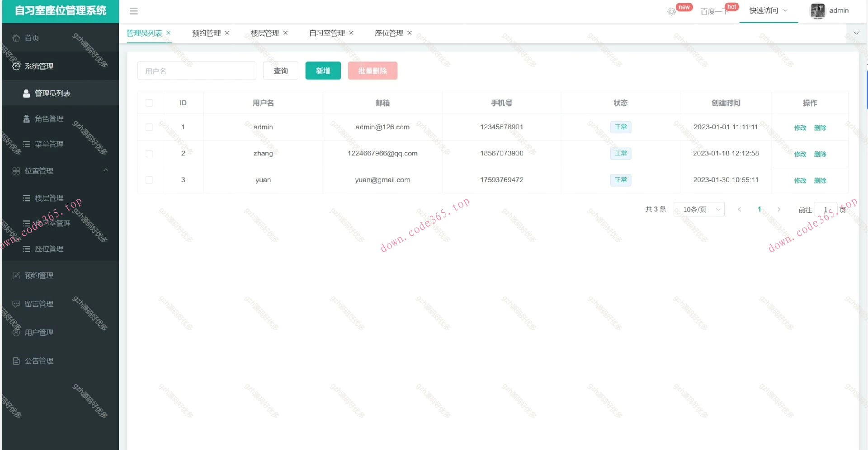Close the 楼层管理 tab
Image resolution: width=868 pixels, height=450 pixels.
coord(285,33)
